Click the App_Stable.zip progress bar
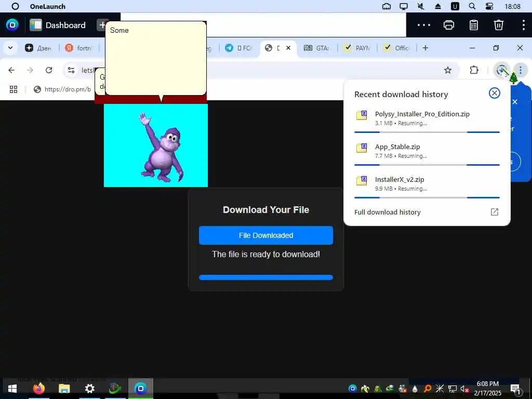The height and width of the screenshot is (399, 532). tap(427, 165)
